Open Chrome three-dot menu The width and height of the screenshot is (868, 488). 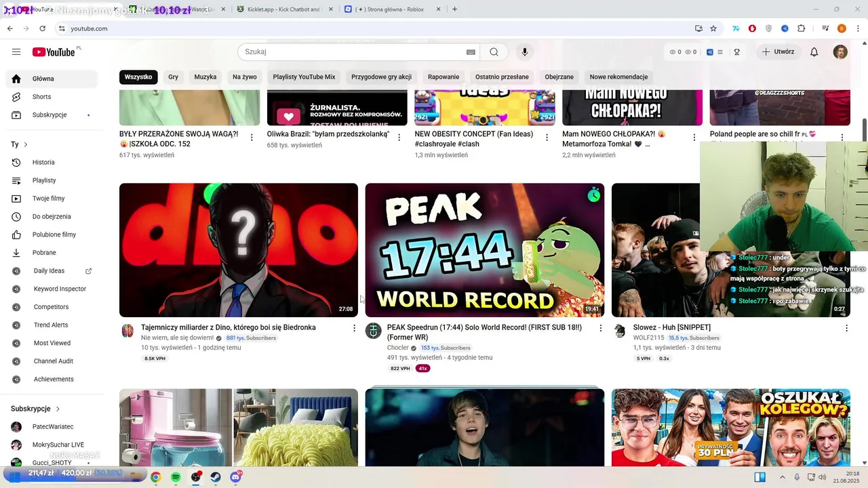pyautogui.click(x=858, y=28)
